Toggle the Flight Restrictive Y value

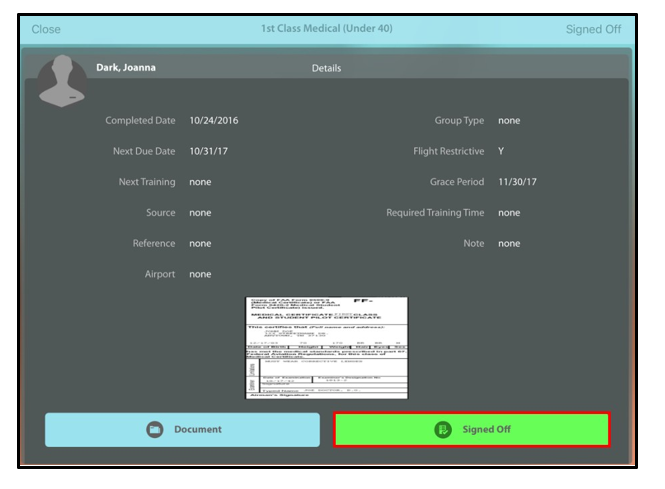501,152
